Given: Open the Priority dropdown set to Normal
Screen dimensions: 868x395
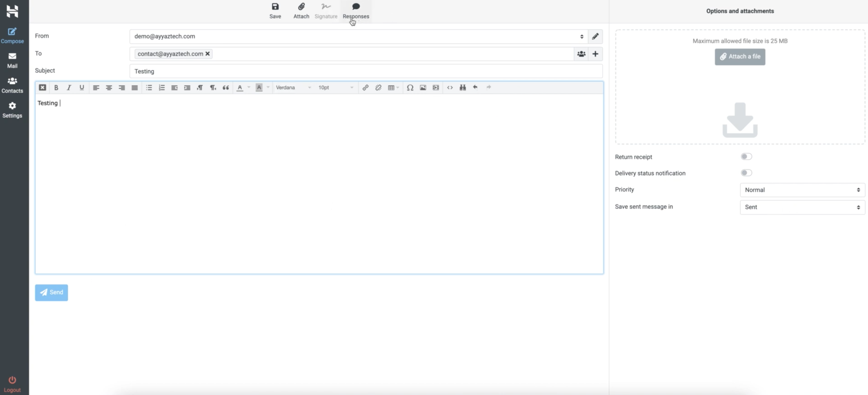Looking at the screenshot, I should (802, 190).
